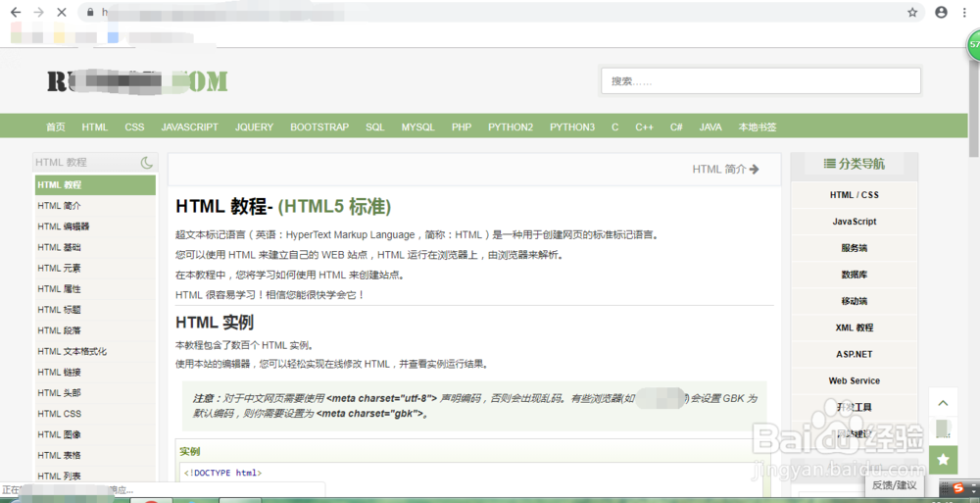The height and width of the screenshot is (503, 980).
Task: Open the browser profile account icon
Action: [x=941, y=12]
